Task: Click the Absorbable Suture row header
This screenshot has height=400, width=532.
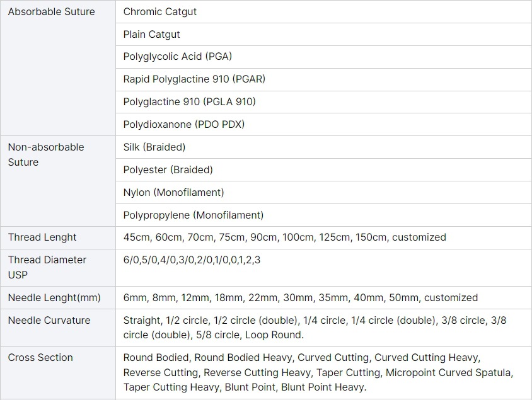Action: 58,68
